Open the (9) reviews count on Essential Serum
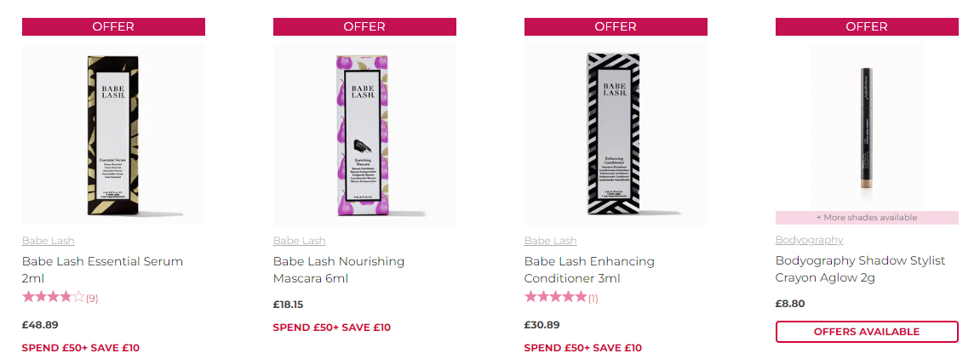Viewport: 980px width, 359px height. [92, 299]
